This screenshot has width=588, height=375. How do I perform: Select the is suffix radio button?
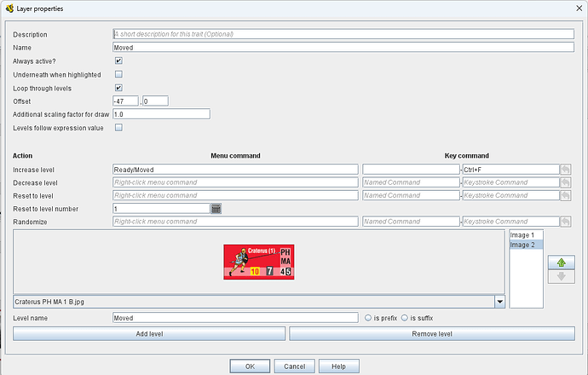tap(404, 318)
